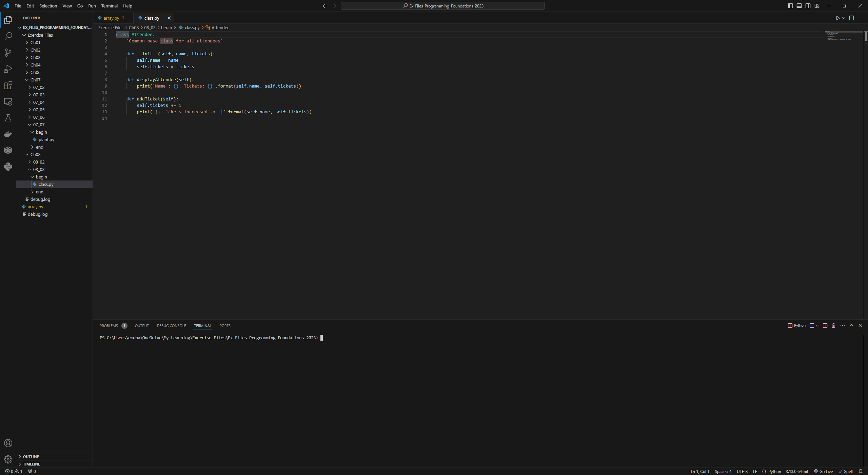Open the Testing beaker icon
This screenshot has width=868, height=475.
click(x=8, y=118)
